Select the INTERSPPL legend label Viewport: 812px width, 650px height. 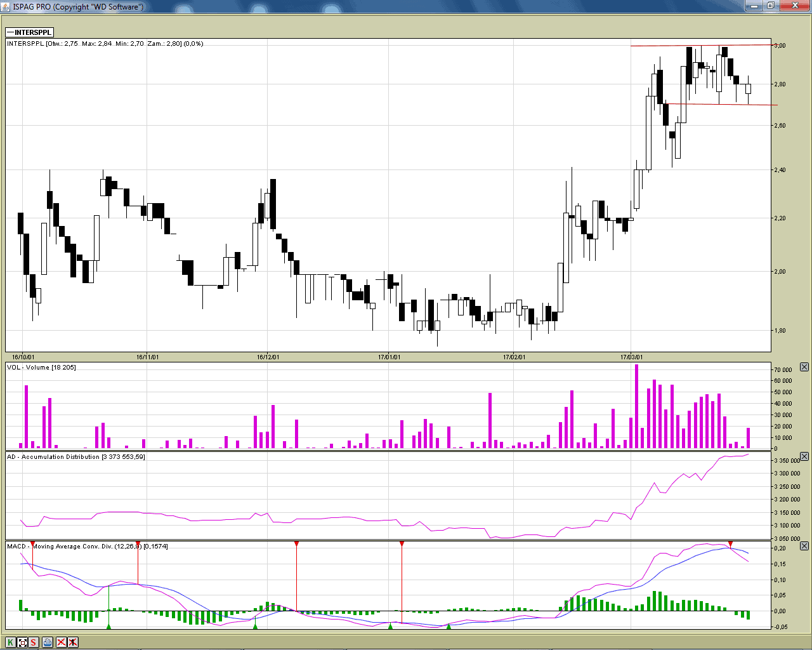(30, 32)
